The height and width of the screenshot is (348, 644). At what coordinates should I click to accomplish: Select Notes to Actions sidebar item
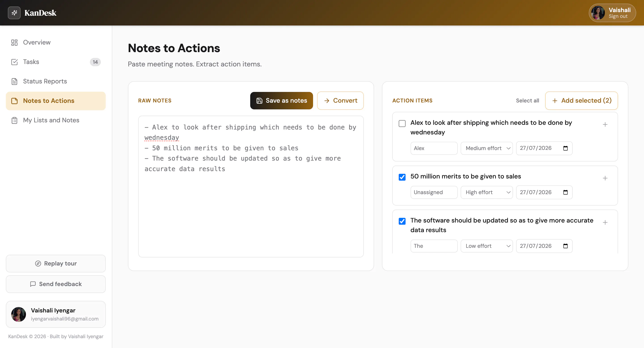56,101
